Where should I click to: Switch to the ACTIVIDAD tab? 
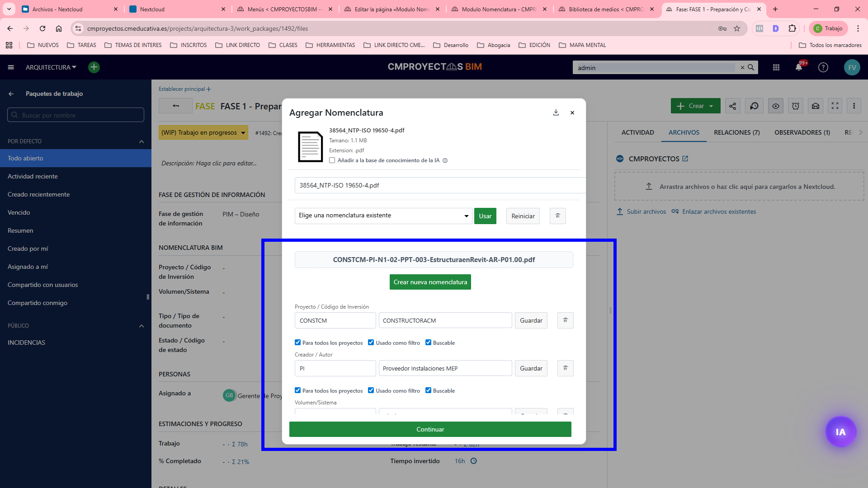click(x=637, y=132)
